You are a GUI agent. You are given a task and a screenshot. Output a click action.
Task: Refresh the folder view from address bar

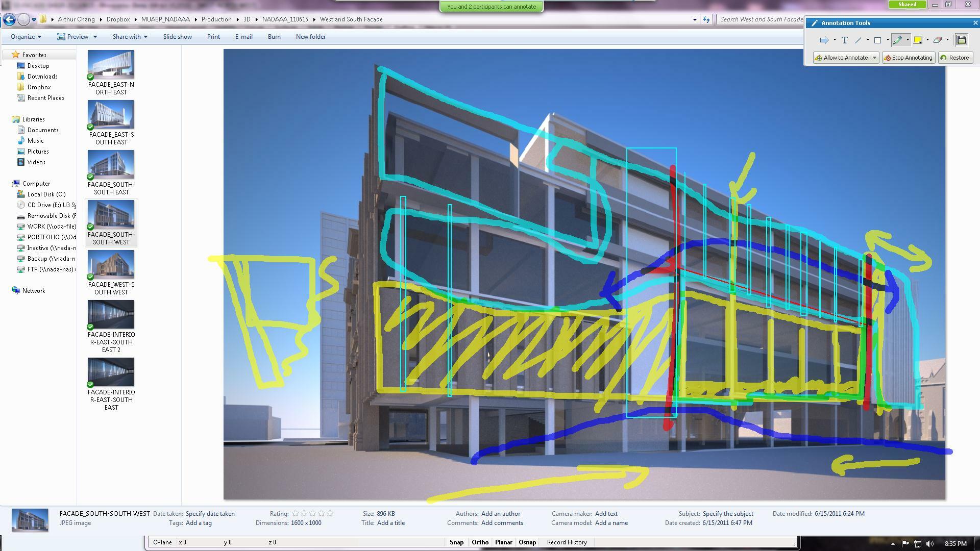[706, 19]
